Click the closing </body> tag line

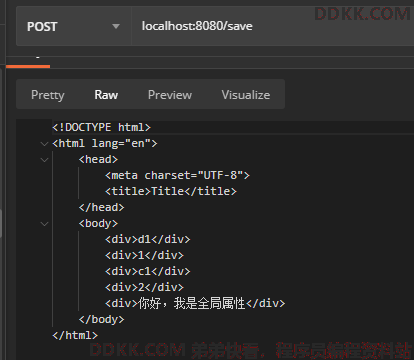click(101, 319)
